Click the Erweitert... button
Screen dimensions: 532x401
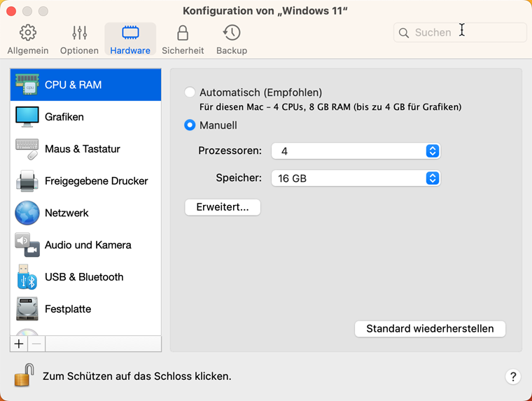(x=223, y=207)
